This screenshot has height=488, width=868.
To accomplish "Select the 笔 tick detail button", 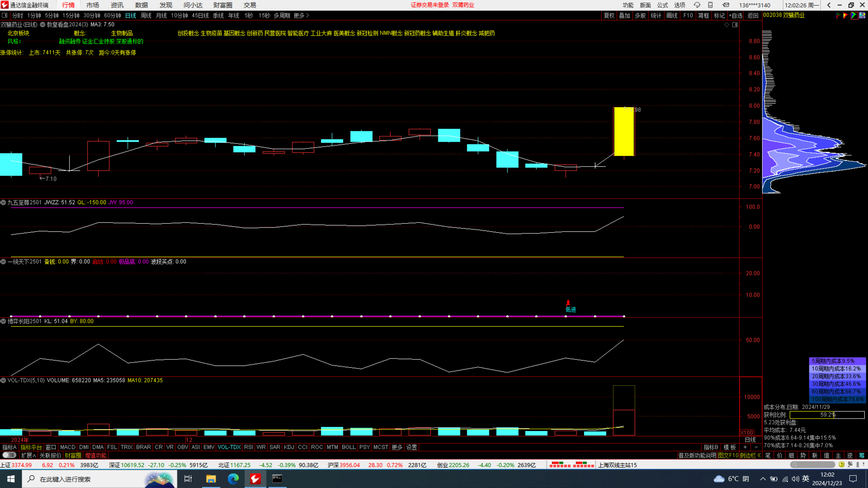I will pos(768,455).
